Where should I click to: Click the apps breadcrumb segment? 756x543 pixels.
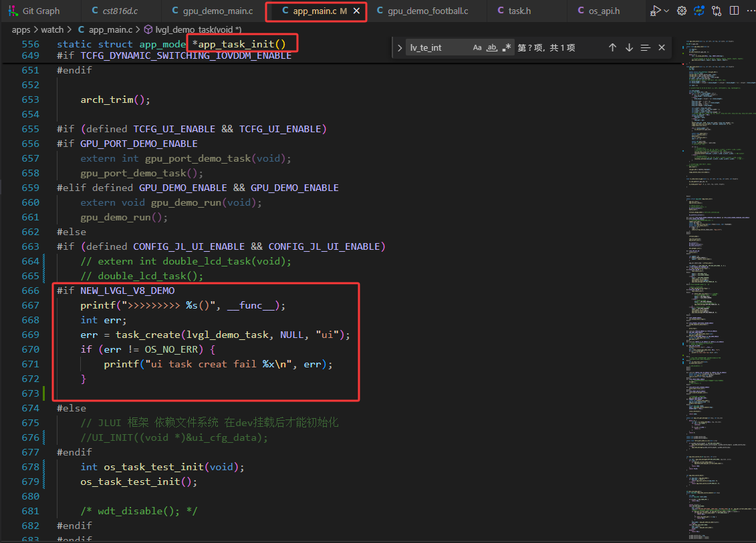[x=21, y=30]
